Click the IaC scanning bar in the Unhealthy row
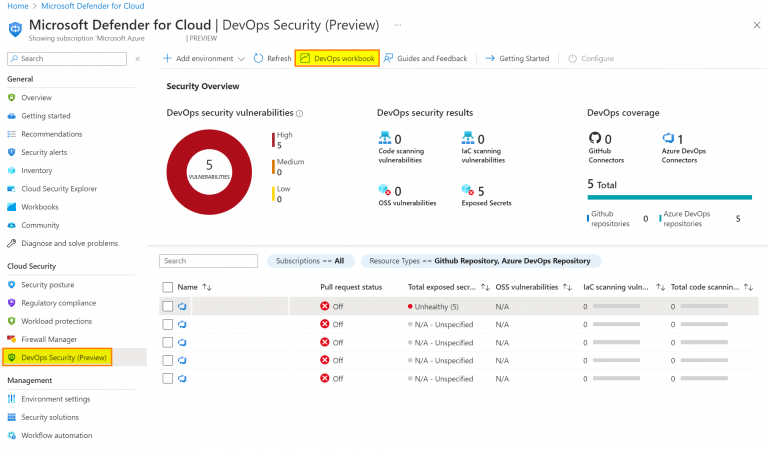 (616, 307)
